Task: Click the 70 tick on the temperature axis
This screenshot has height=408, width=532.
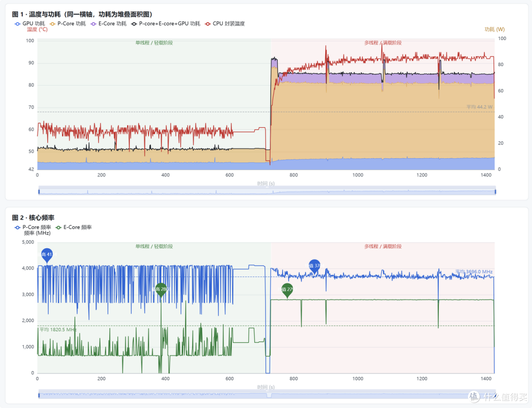Action: [31, 107]
